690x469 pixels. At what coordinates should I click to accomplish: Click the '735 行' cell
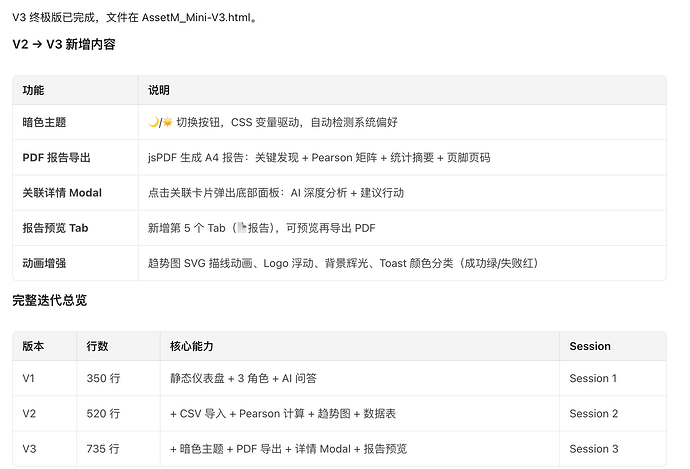click(x=118, y=449)
